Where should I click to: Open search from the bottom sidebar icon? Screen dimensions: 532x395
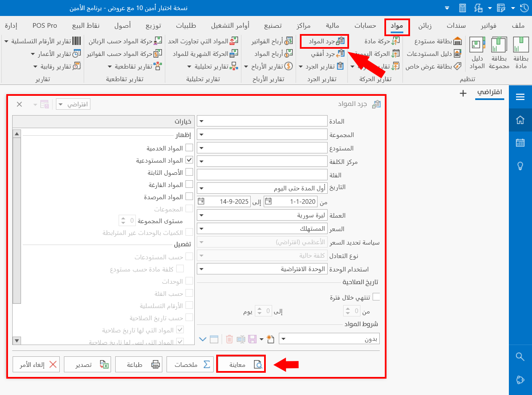coord(520,356)
